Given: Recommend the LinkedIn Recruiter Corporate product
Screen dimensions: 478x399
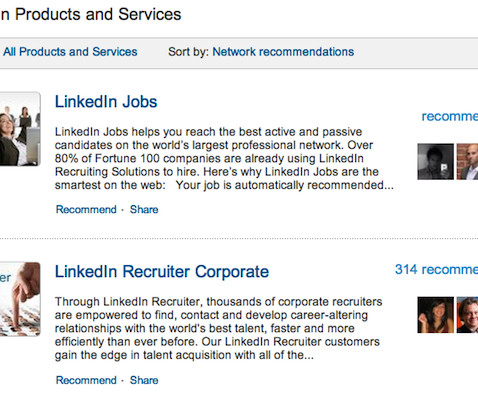Looking at the screenshot, I should 86,380.
